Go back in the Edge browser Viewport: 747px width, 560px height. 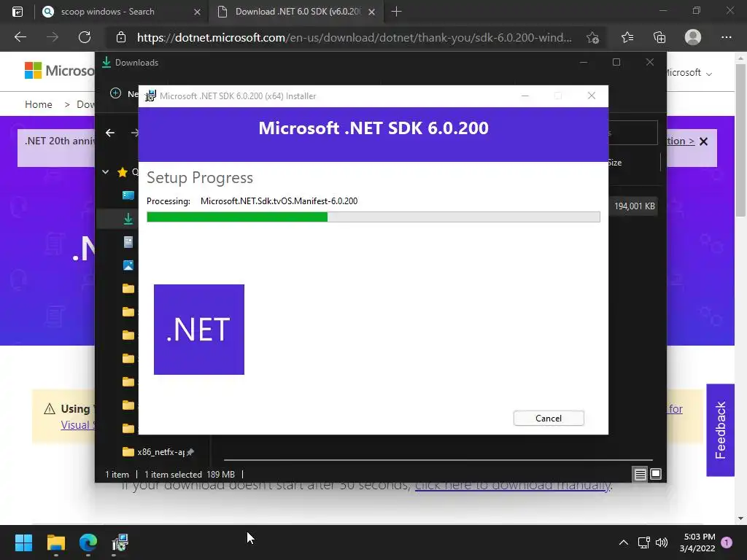20,37
